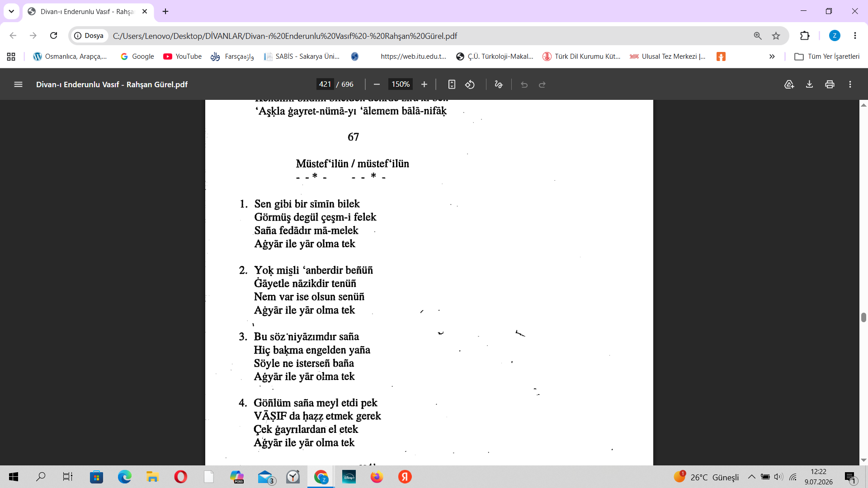Image resolution: width=868 pixels, height=488 pixels.
Task: Click the vertical scrollbar thumb
Action: click(863, 317)
